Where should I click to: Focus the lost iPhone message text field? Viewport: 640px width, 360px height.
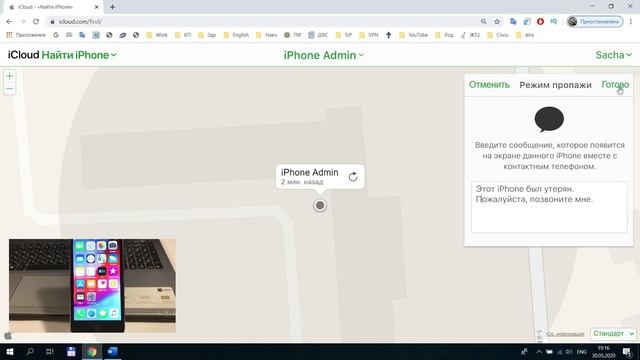tap(549, 207)
